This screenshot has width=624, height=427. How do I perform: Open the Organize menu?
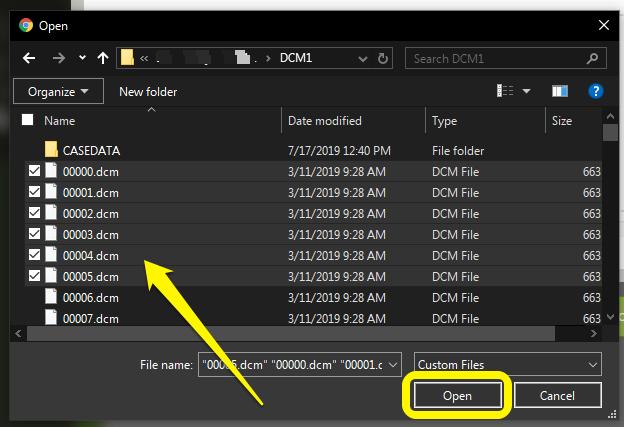(x=58, y=91)
